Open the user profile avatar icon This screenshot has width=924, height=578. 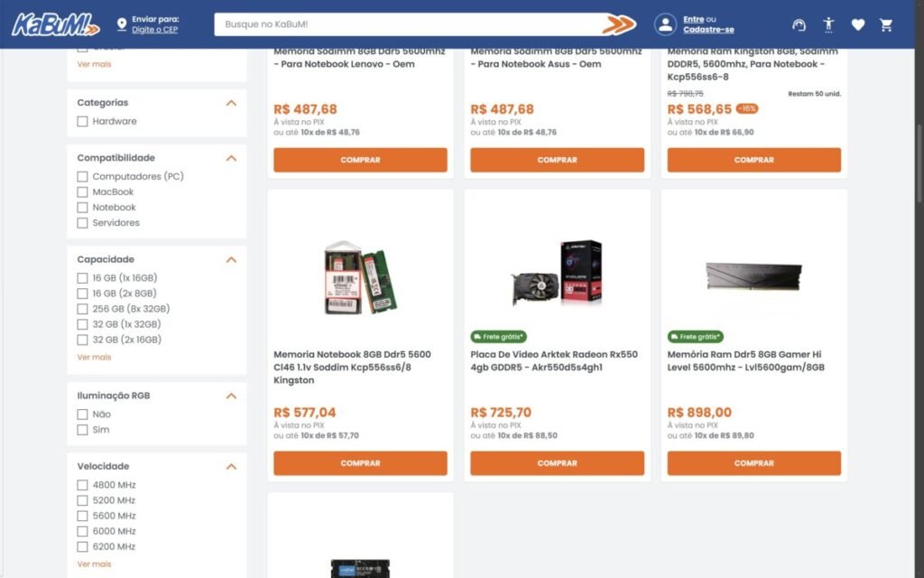[665, 24]
